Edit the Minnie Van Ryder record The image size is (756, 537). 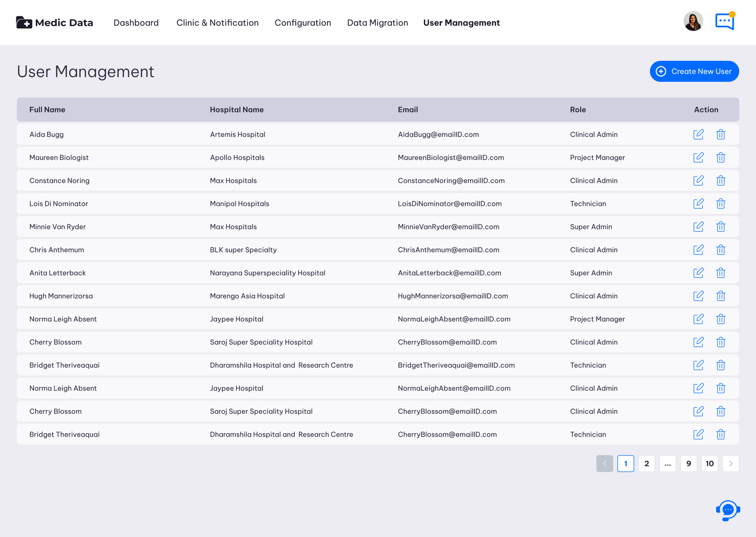click(x=698, y=227)
